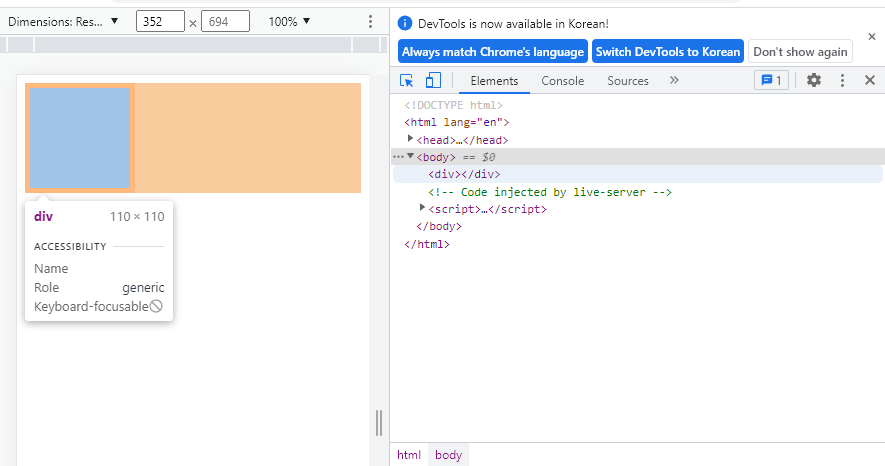Click Switch DevTools to Korean
This screenshot has width=885, height=466.
668,51
